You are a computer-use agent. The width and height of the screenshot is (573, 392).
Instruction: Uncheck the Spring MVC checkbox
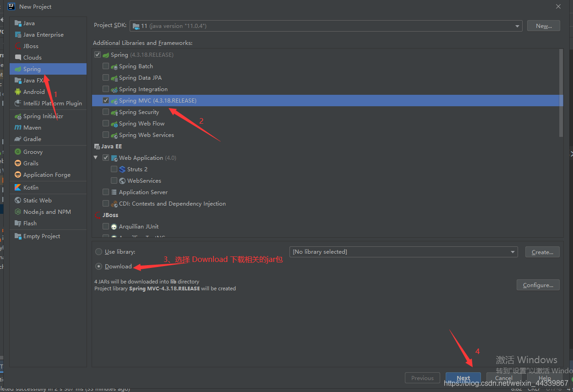[106, 100]
